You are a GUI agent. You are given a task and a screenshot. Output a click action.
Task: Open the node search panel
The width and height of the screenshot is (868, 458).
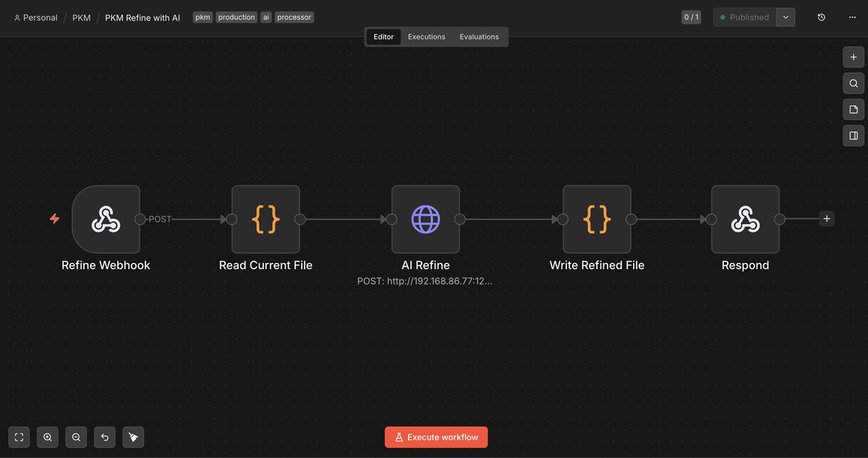[x=853, y=83]
